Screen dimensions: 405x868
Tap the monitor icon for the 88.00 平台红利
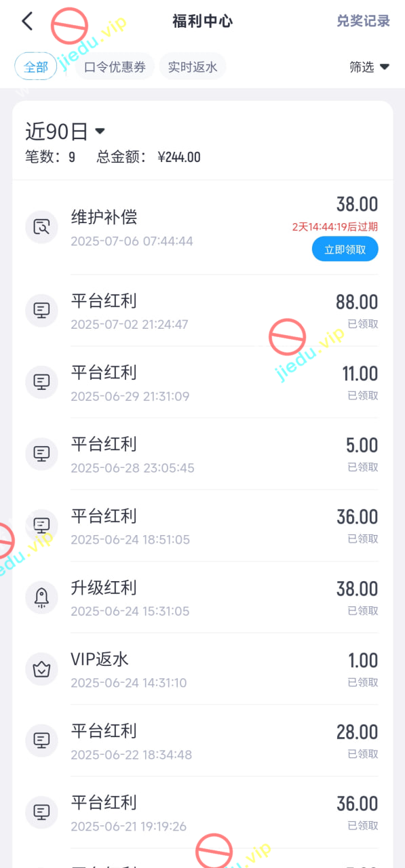(42, 311)
